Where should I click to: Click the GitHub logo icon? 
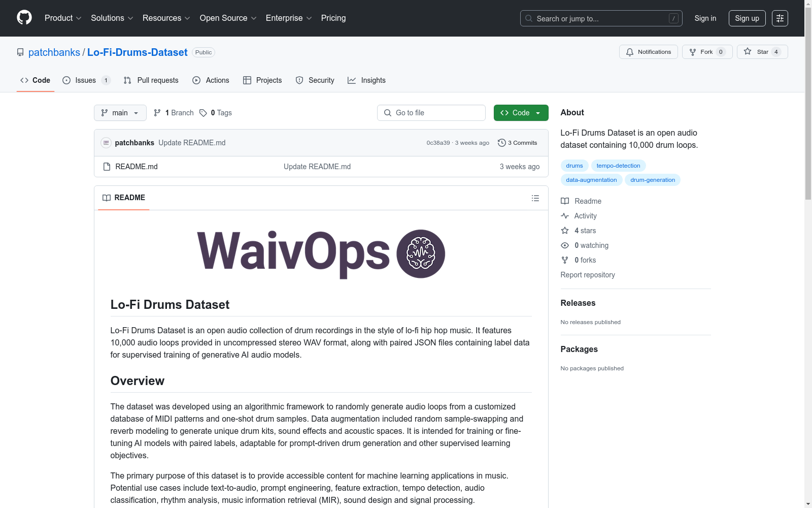[24, 18]
